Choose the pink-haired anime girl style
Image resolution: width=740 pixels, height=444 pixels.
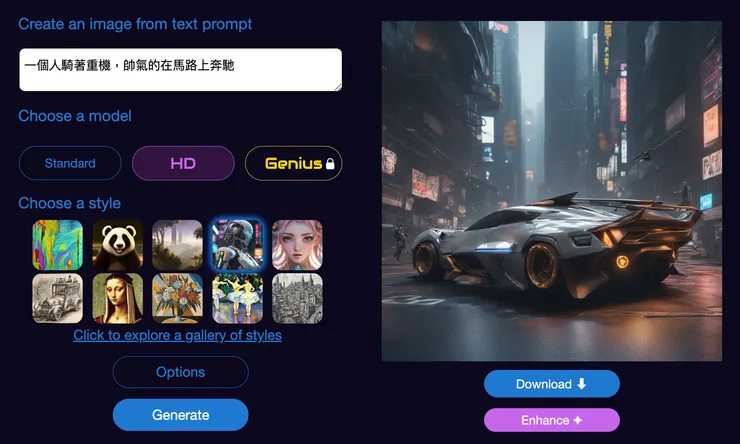(x=297, y=245)
